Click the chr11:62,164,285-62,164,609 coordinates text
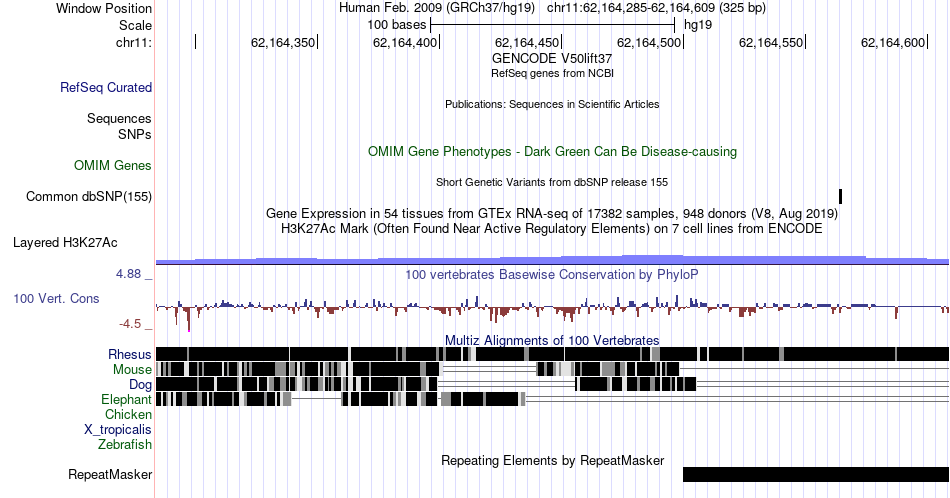Image resolution: width=950 pixels, height=498 pixels. 656,8
